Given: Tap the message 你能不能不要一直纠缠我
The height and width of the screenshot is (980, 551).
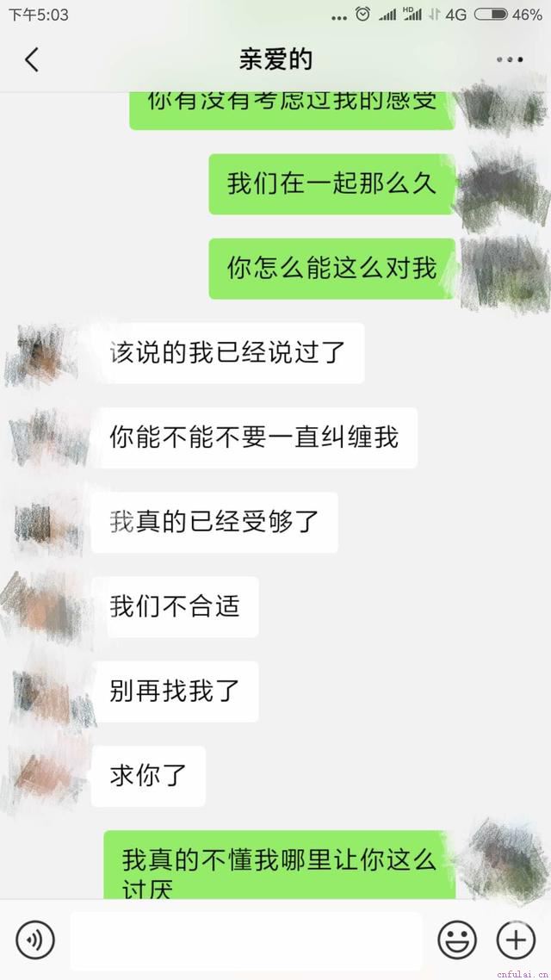Looking at the screenshot, I should [x=254, y=437].
